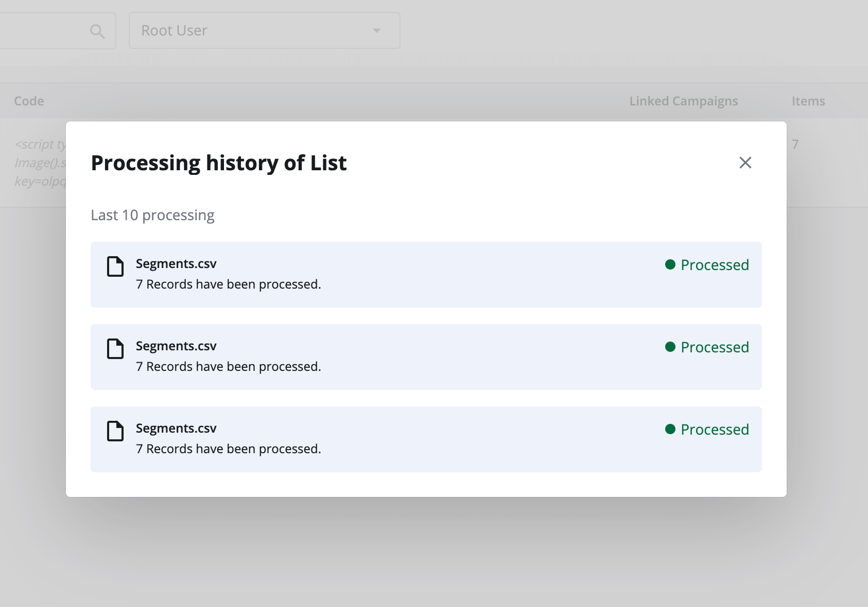868x607 pixels.
Task: Click the Processing history of List heading
Action: point(219,163)
